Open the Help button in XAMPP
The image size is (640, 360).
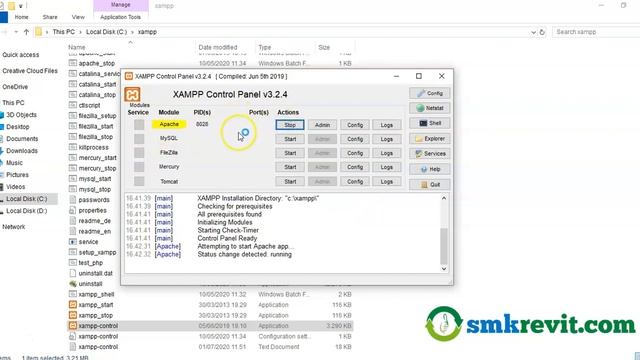pyautogui.click(x=430, y=169)
